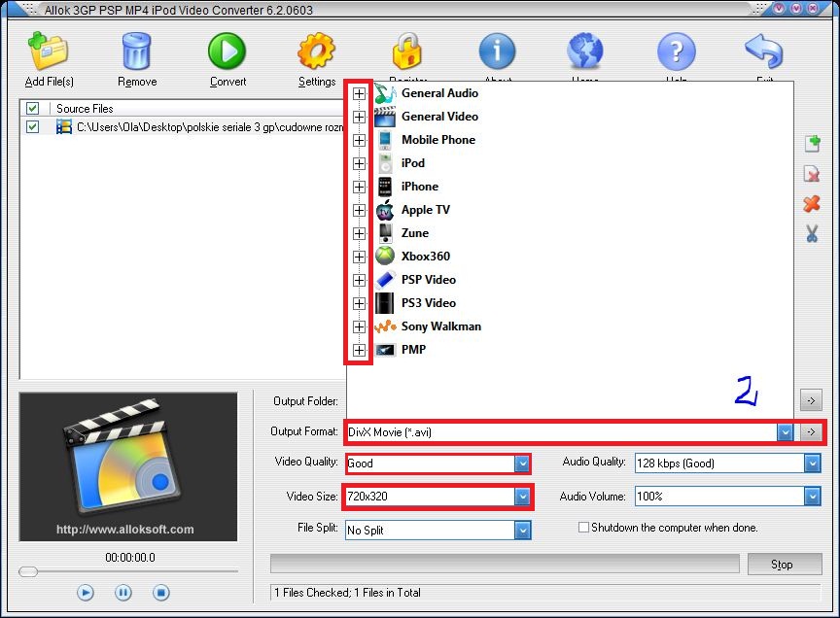840x618 pixels.
Task: Toggle the Source Files header checkbox
Action: (33, 108)
